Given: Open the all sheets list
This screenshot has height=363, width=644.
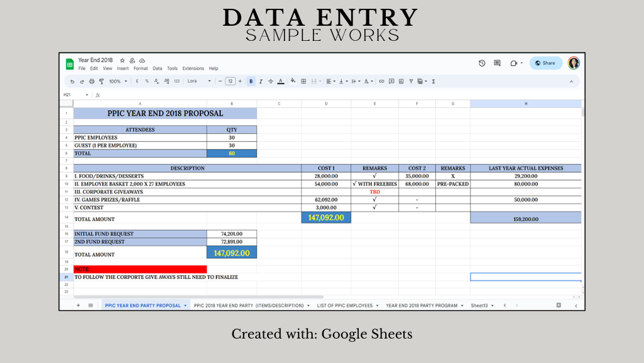Looking at the screenshot, I should point(90,305).
